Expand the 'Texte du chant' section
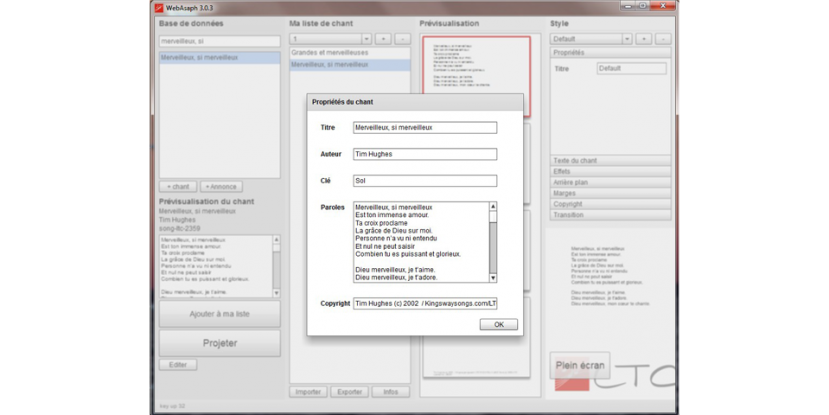The width and height of the screenshot is (829, 415). pyautogui.click(x=610, y=161)
